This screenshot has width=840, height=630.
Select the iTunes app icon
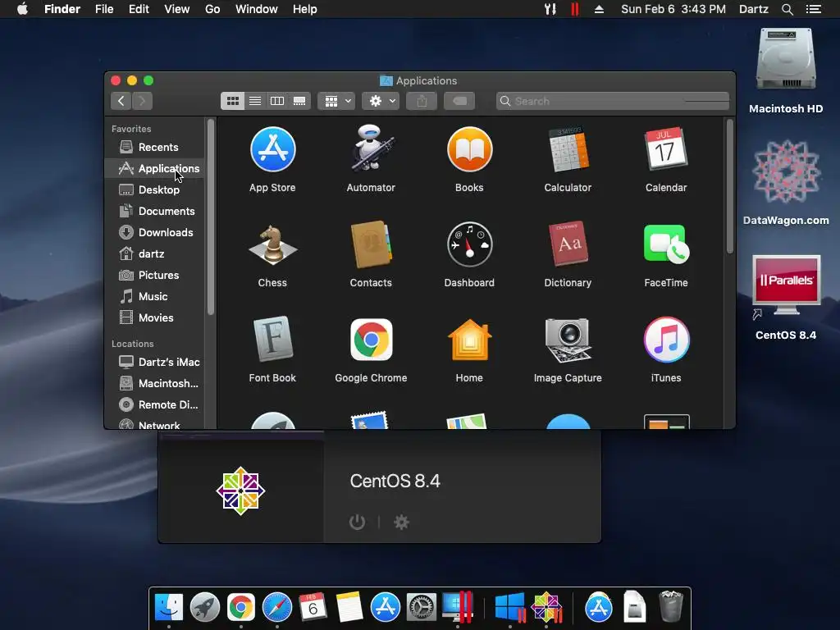pyautogui.click(x=666, y=340)
